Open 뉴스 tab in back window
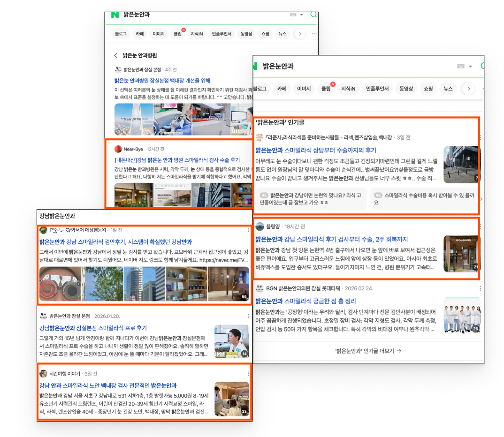This screenshot has height=437, width=504. (282, 34)
